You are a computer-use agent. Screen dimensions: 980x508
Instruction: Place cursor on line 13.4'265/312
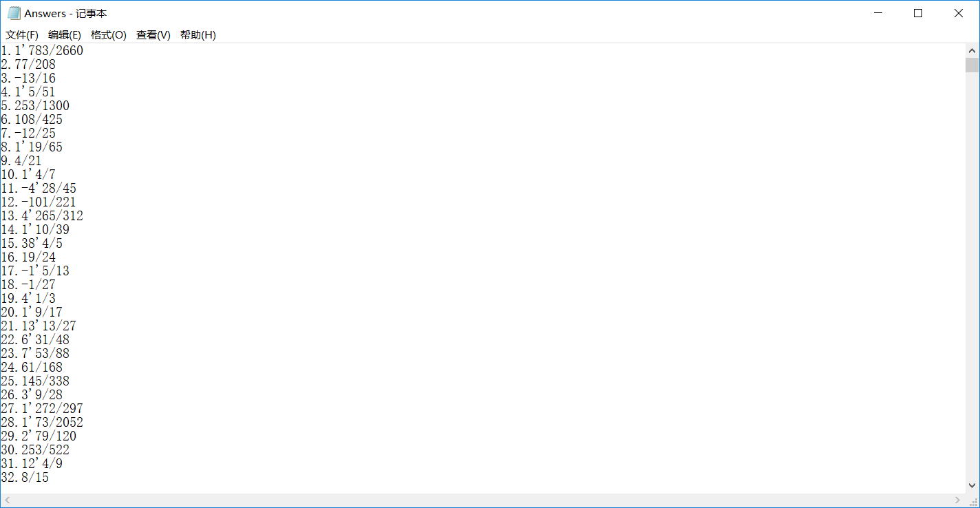point(42,216)
